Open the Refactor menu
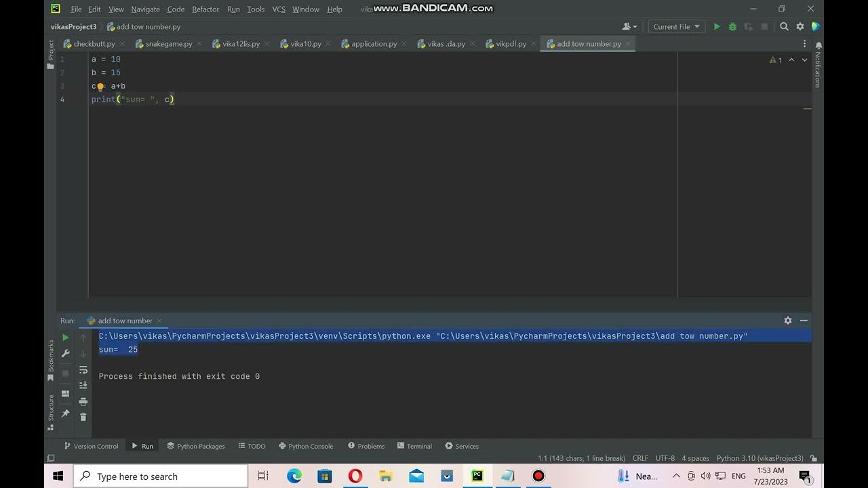 [205, 9]
